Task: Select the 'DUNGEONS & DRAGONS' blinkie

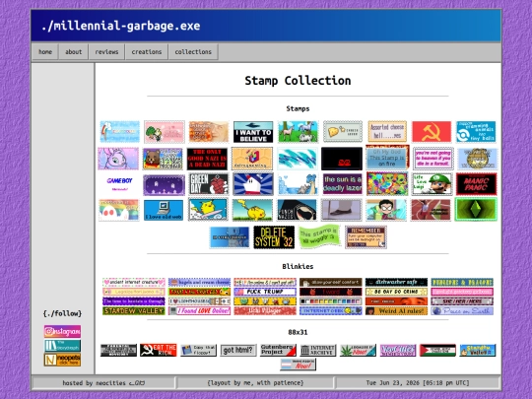Action: [x=462, y=282]
